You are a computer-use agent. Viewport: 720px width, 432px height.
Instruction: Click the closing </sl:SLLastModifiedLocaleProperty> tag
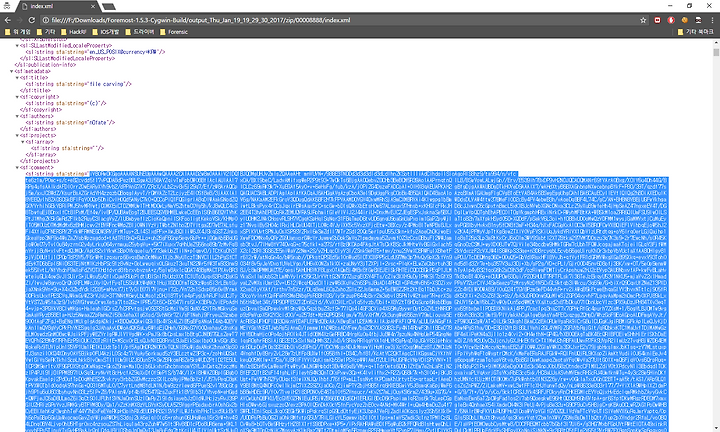coord(68,59)
